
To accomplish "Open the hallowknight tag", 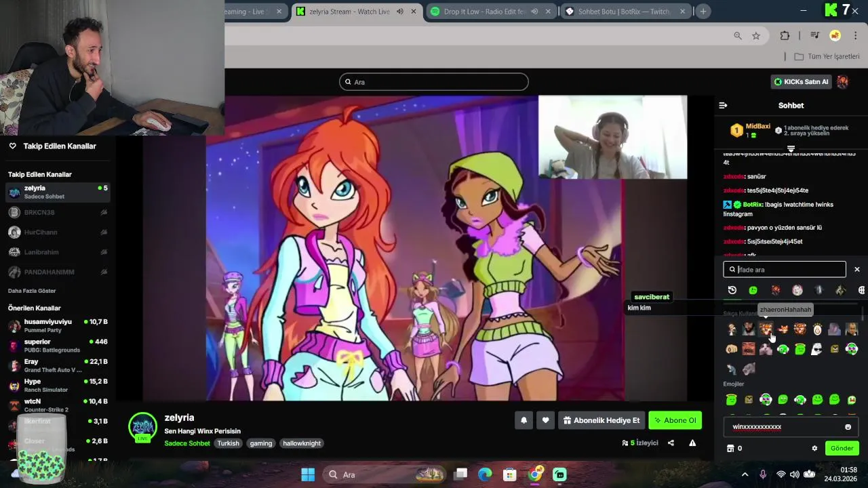I will [x=302, y=443].
